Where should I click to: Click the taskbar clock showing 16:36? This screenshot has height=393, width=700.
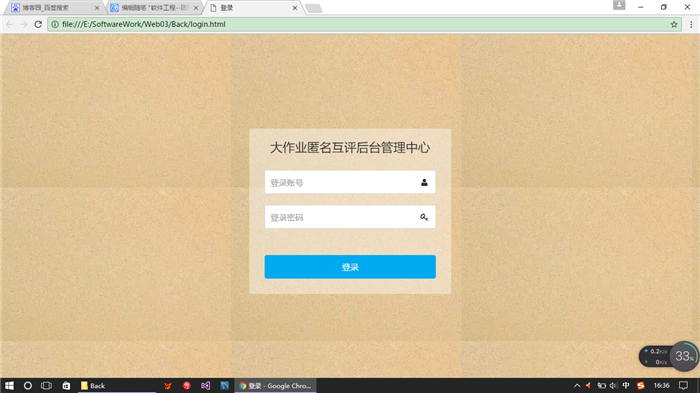pos(662,385)
